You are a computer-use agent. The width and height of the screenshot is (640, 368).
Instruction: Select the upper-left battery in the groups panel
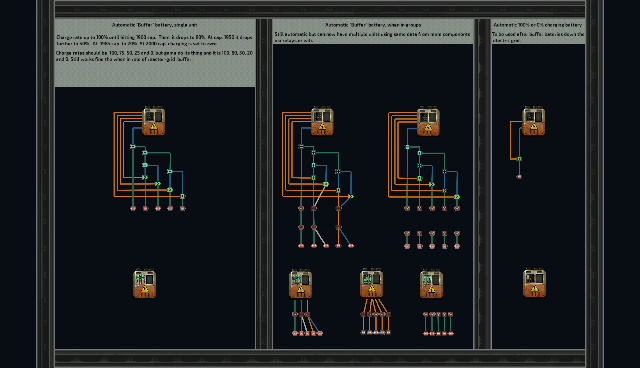322,121
